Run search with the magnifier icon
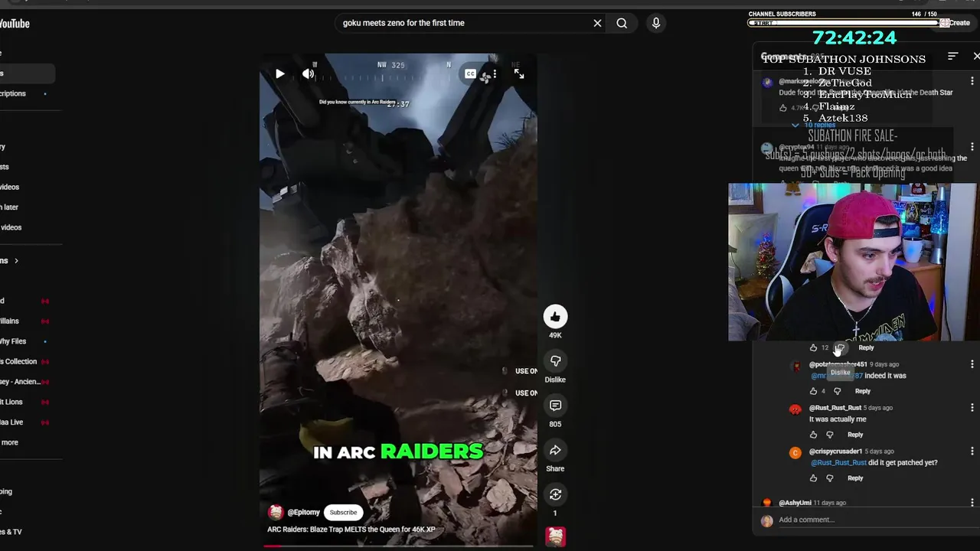This screenshot has height=551, width=980. [x=622, y=23]
